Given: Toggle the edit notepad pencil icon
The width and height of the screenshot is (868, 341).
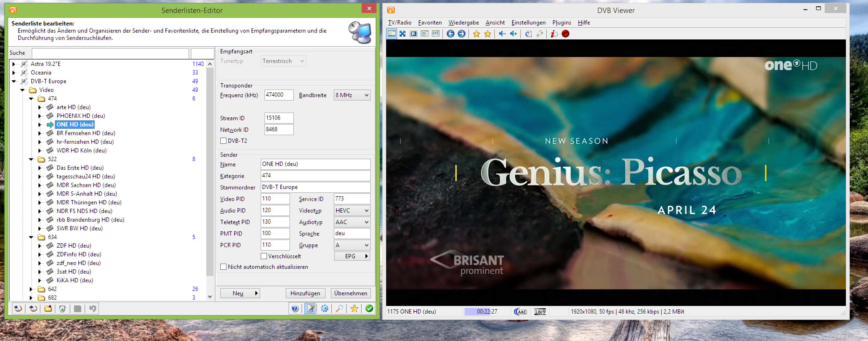Looking at the screenshot, I should (310, 309).
